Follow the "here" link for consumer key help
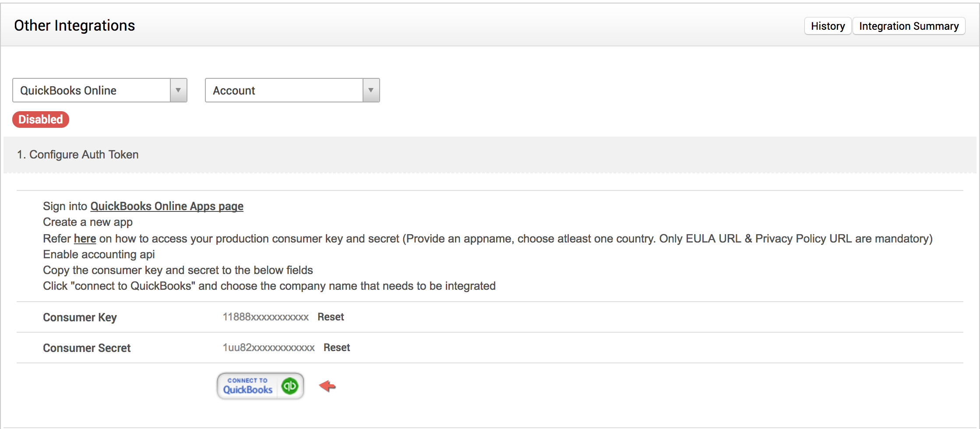980x429 pixels. point(85,239)
